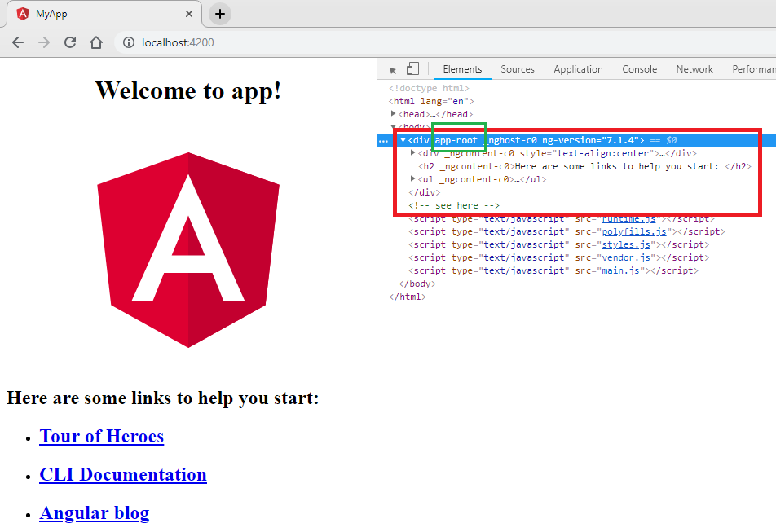Select the html lang="en" element line
This screenshot has width=776, height=532.
click(x=431, y=101)
